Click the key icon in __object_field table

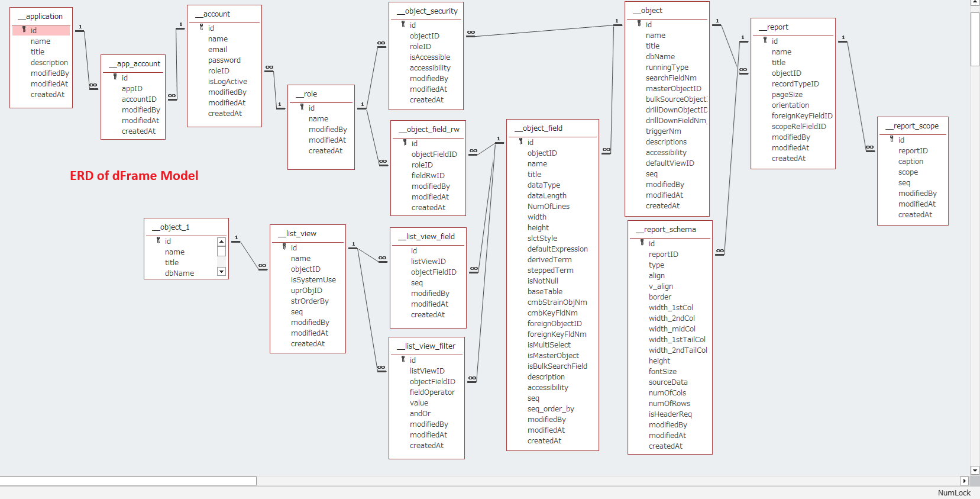(521, 141)
